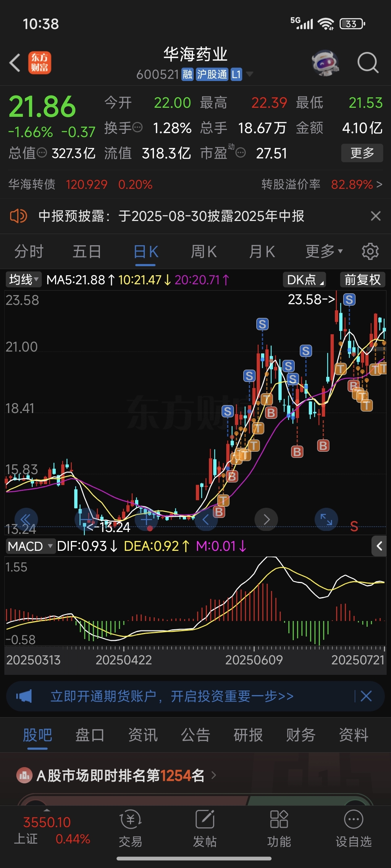This screenshot has height=868, width=391.
Task: Zoom in chart with plus button
Action: click(x=146, y=520)
